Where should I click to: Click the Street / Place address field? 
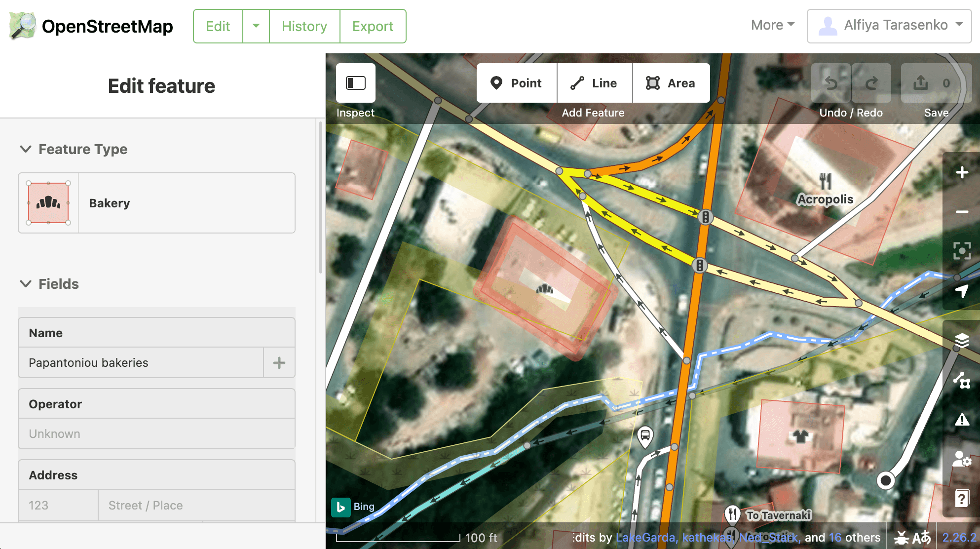click(196, 505)
